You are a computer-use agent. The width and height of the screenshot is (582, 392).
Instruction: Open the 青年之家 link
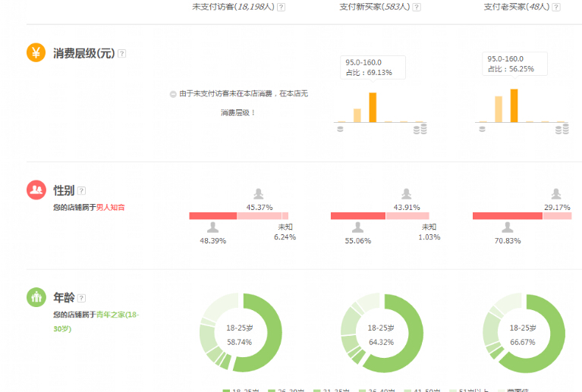(111, 315)
